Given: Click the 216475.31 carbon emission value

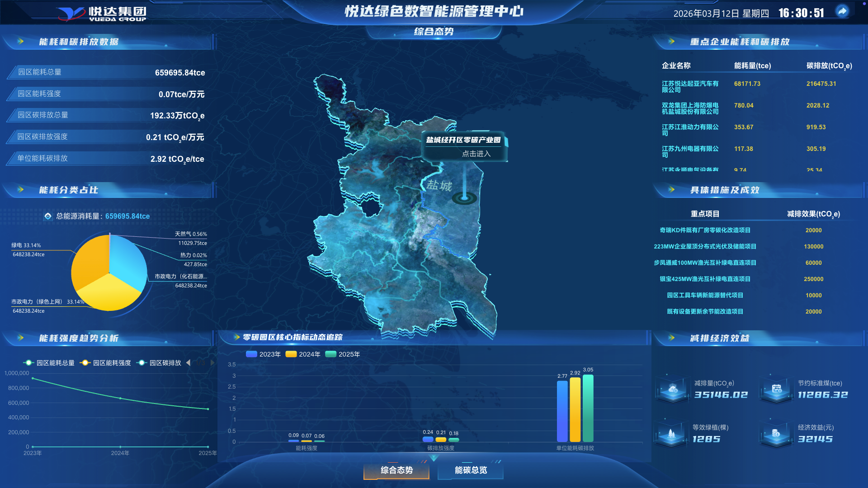Looking at the screenshot, I should (x=821, y=84).
